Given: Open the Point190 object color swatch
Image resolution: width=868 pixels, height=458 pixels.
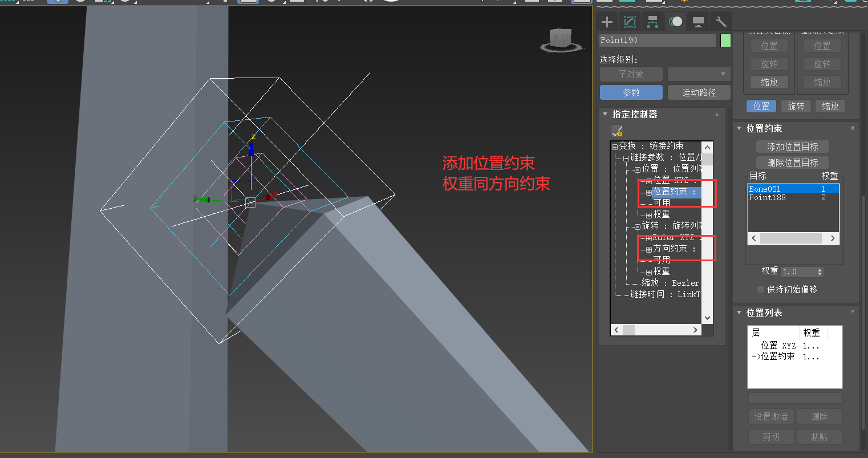Looking at the screenshot, I should pos(725,40).
